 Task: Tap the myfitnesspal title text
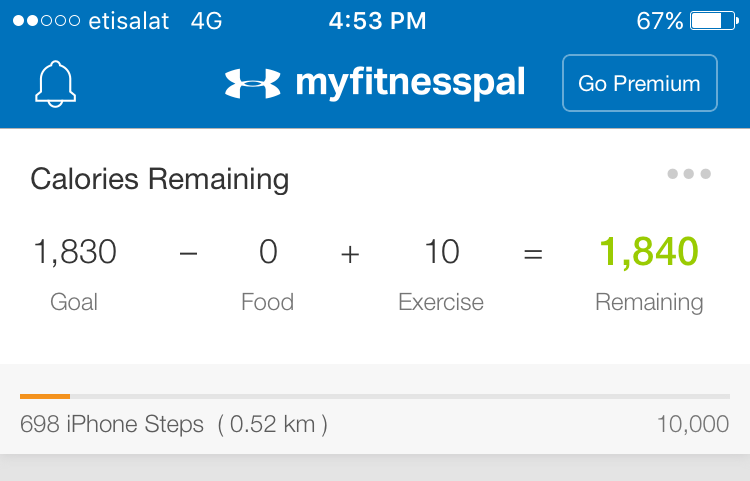pyautogui.click(x=410, y=83)
